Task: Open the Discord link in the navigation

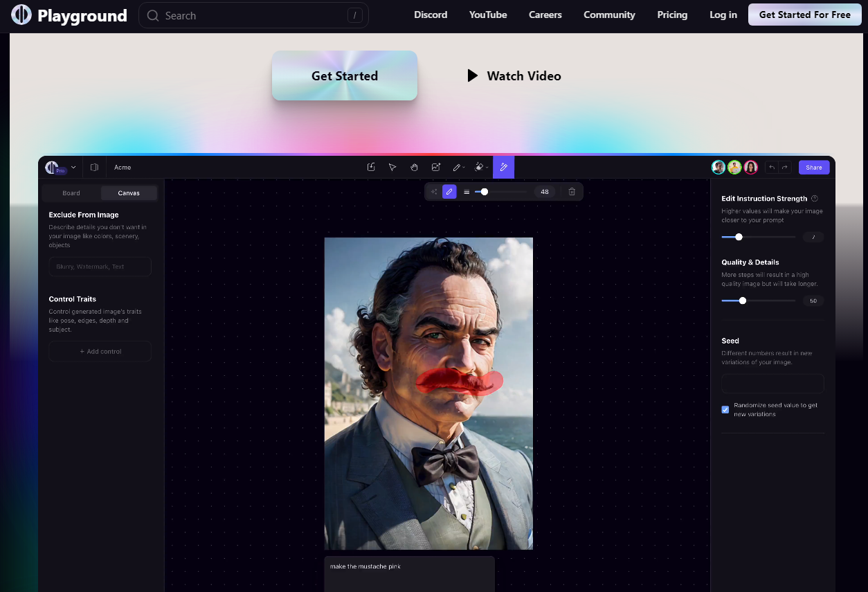Action: (x=431, y=15)
